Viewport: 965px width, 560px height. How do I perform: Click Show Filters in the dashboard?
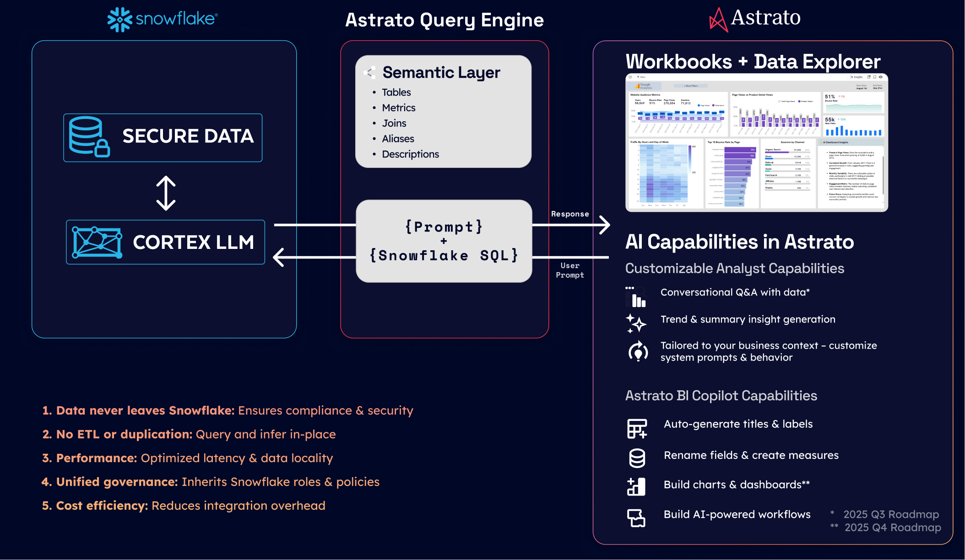[691, 86]
